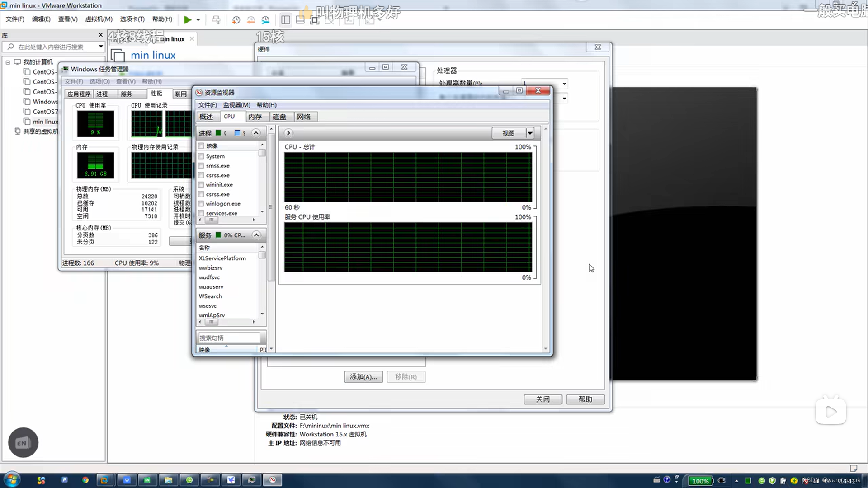Open the 选项卡(T) menu in VMware
868x488 pixels.
pos(132,19)
